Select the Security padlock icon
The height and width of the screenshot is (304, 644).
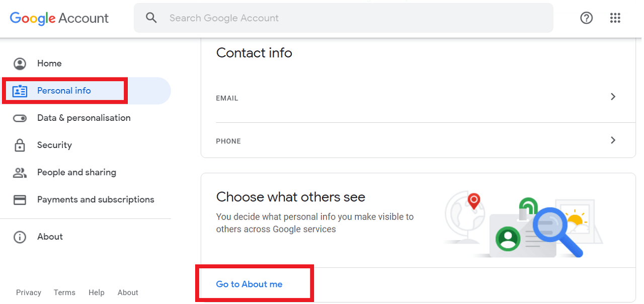click(x=20, y=145)
